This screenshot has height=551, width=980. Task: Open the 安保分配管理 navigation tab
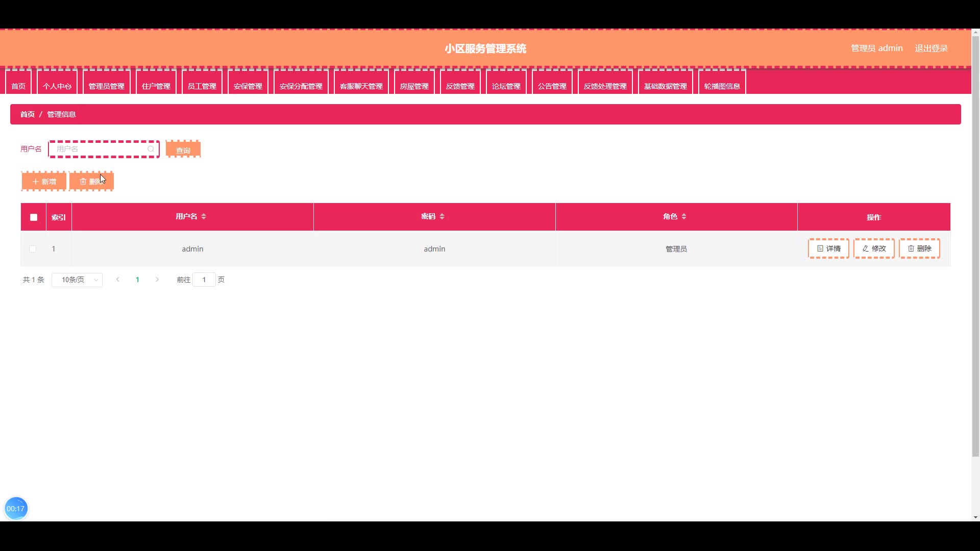click(301, 83)
